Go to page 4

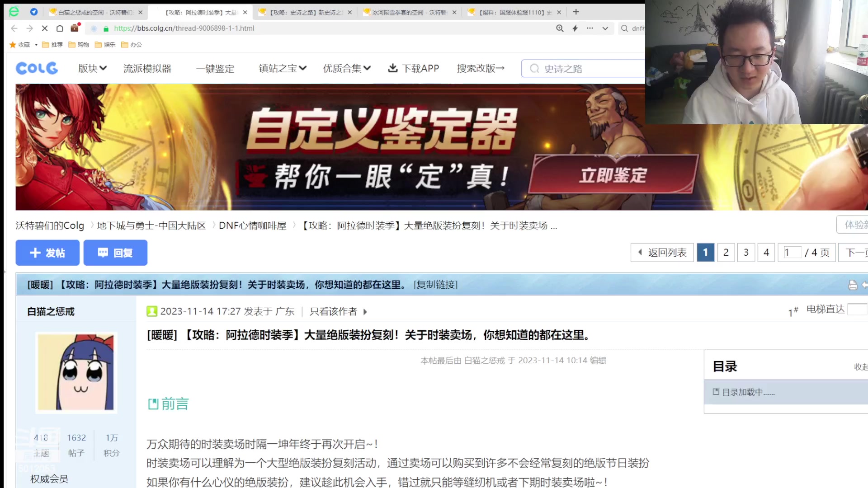pyautogui.click(x=766, y=253)
